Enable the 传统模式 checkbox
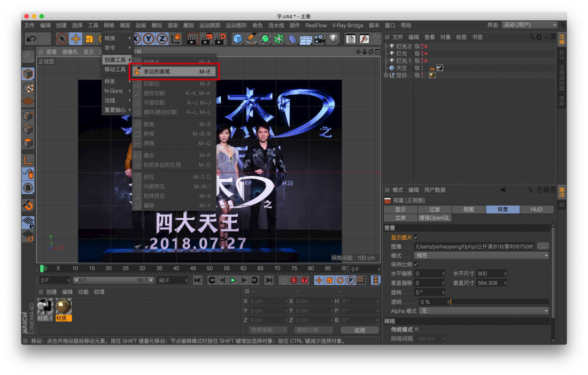The height and width of the screenshot is (375, 588). point(417,330)
